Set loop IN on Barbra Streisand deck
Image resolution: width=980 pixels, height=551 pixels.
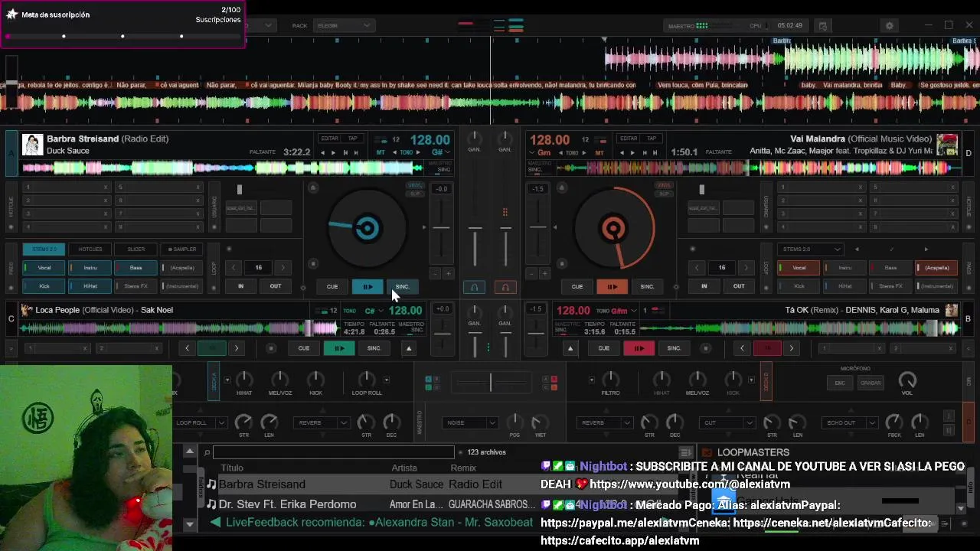[240, 286]
